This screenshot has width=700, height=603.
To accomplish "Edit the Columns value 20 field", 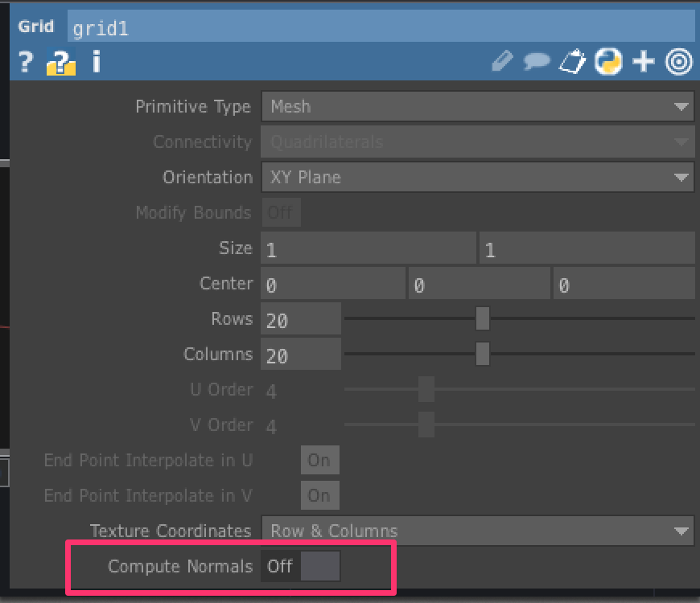I will [x=301, y=354].
